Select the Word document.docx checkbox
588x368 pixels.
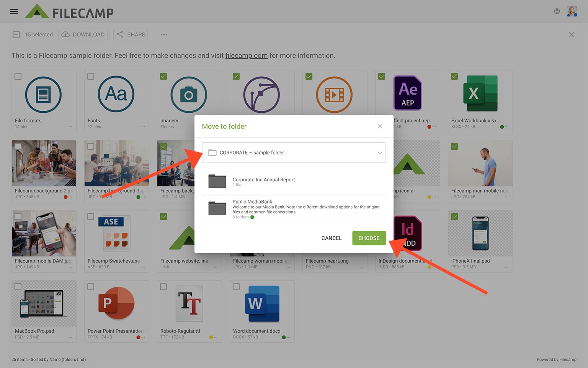pos(236,287)
